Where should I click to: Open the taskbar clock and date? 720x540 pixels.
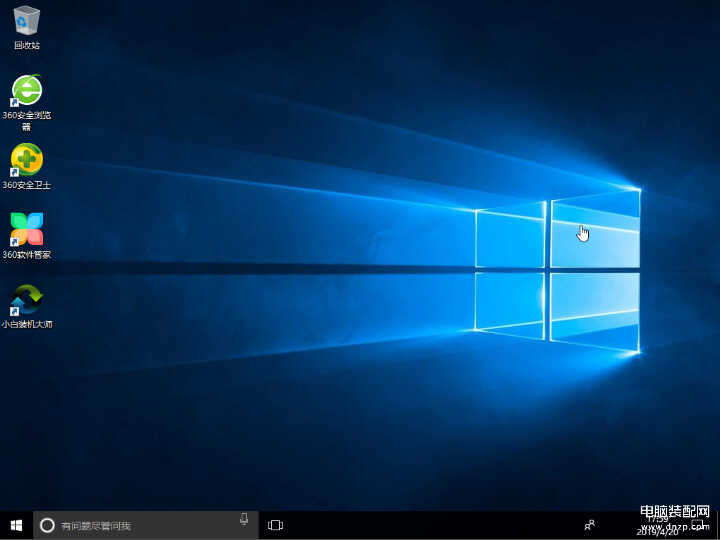click(x=658, y=525)
